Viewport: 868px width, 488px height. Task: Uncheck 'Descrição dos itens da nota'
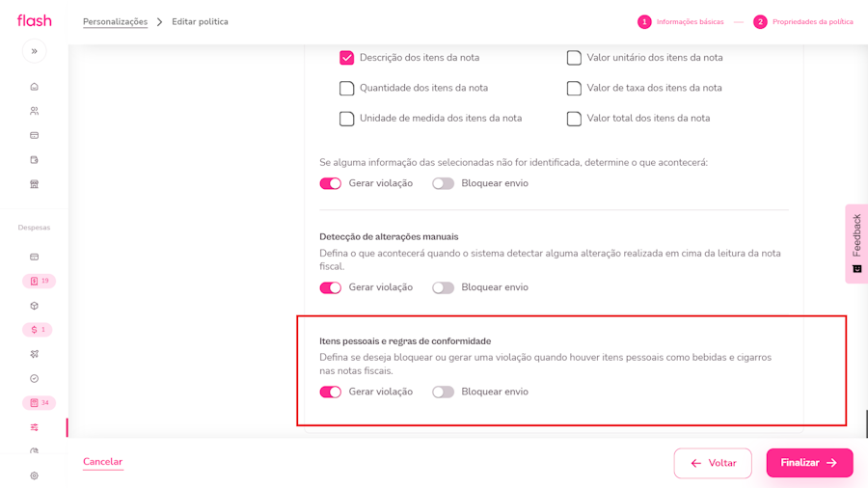(346, 58)
